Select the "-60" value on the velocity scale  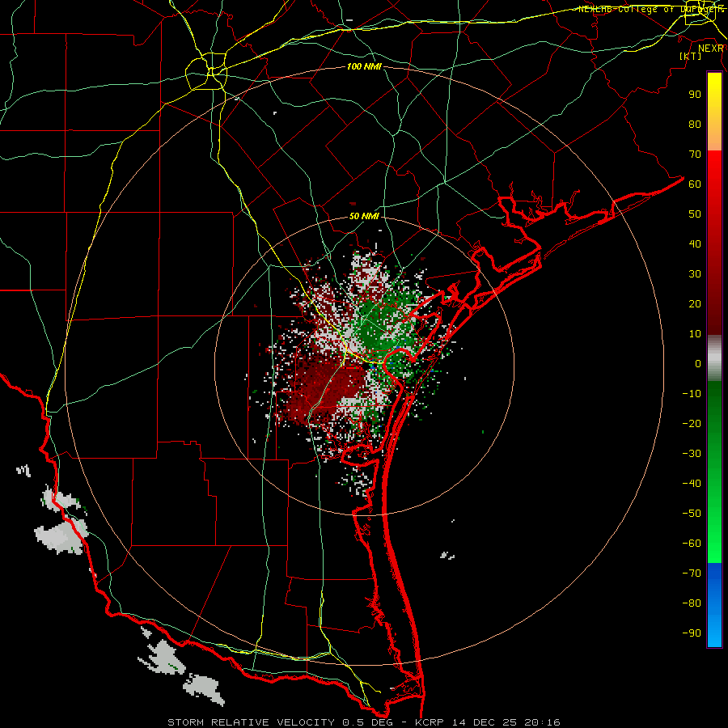click(692, 544)
